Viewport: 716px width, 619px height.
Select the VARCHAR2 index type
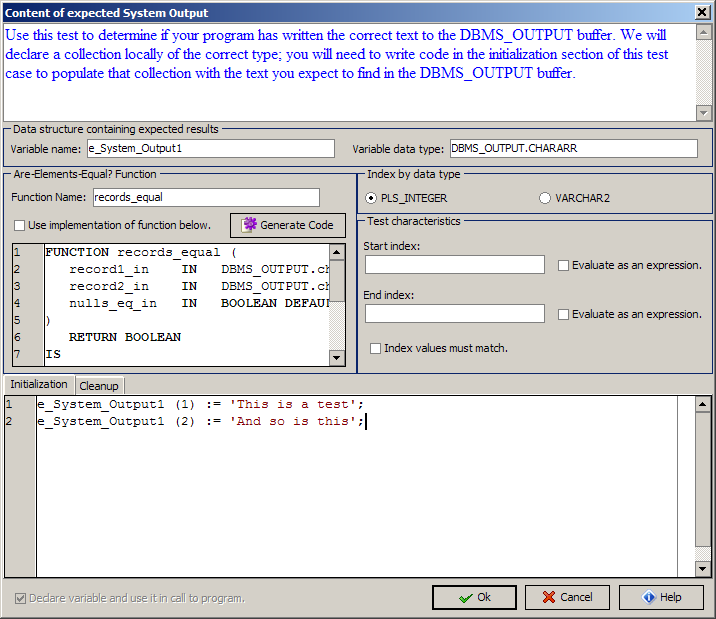[x=545, y=198]
